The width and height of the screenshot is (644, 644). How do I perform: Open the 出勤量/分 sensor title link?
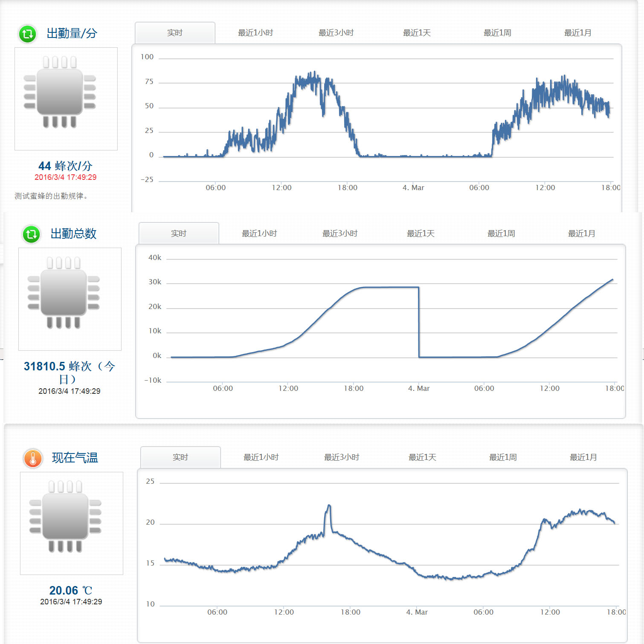click(x=72, y=33)
